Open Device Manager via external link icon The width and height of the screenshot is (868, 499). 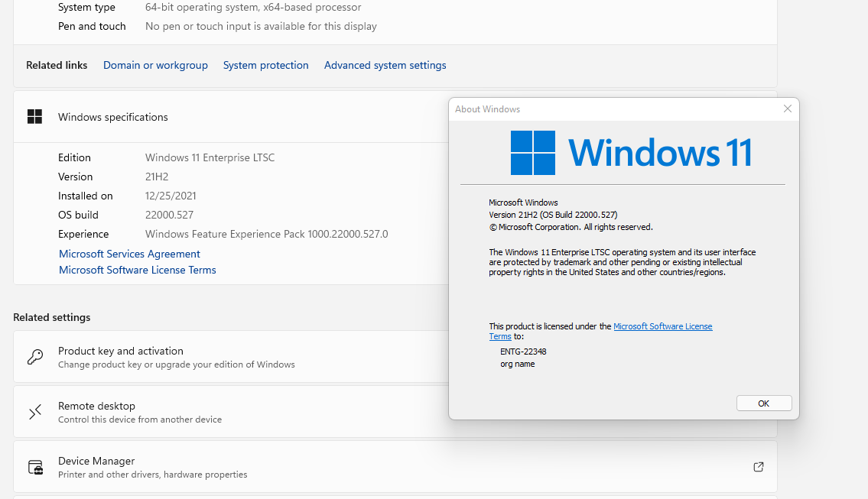(759, 467)
